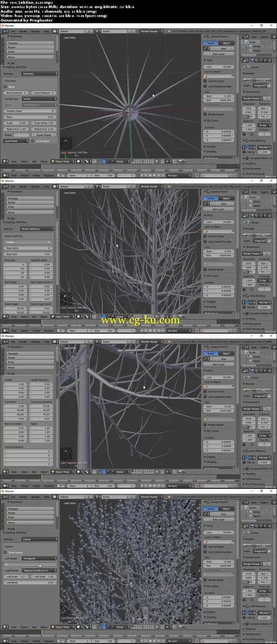Open Handle Type dropdown showing Vector
This screenshot has width=277, height=644.
point(39,98)
